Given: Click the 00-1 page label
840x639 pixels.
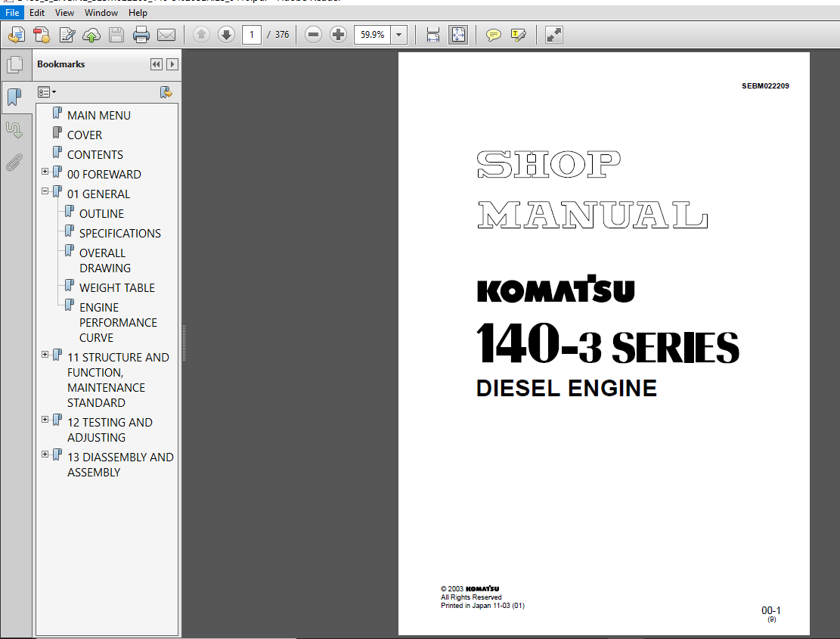Looking at the screenshot, I should 771,610.
